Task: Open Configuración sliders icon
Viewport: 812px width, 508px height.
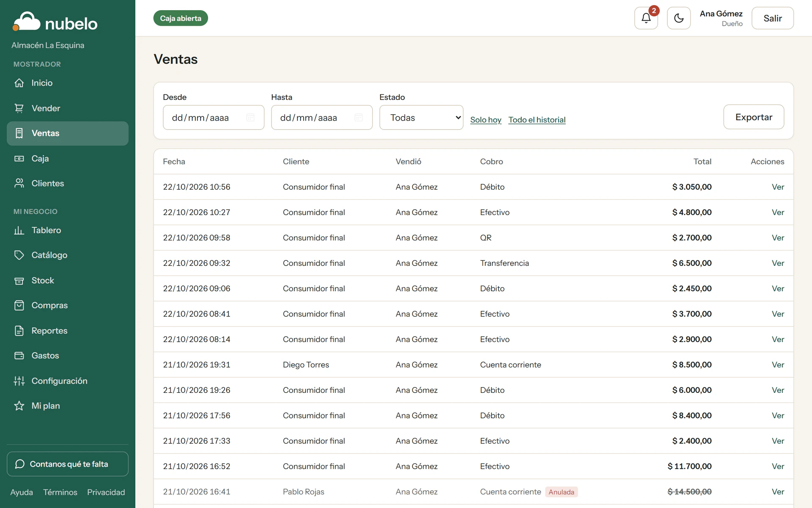Action: tap(19, 381)
